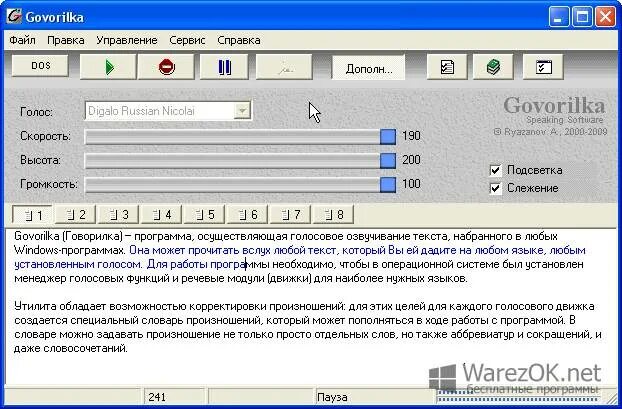Minimize the Govorilka window
The image size is (622, 409).
559,17
